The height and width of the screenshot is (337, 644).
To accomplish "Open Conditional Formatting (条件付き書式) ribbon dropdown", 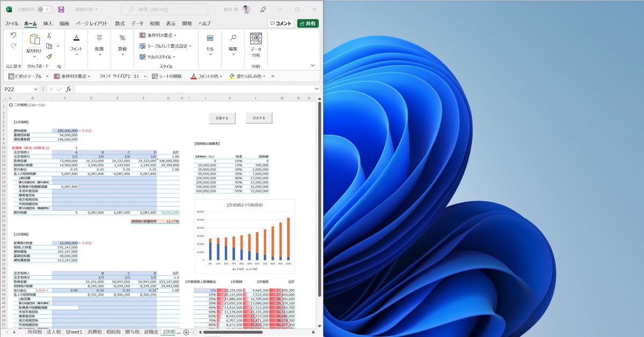I will tap(158, 35).
